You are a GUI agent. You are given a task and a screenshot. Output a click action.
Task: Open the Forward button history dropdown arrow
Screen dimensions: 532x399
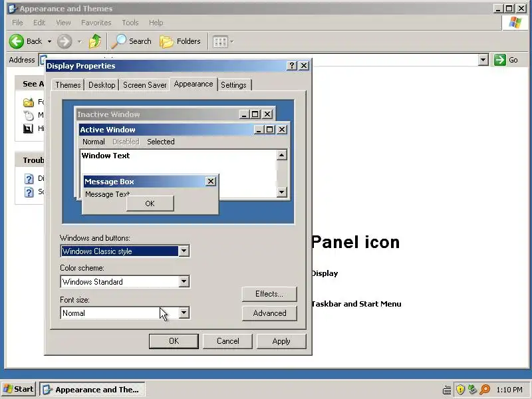[x=79, y=42]
